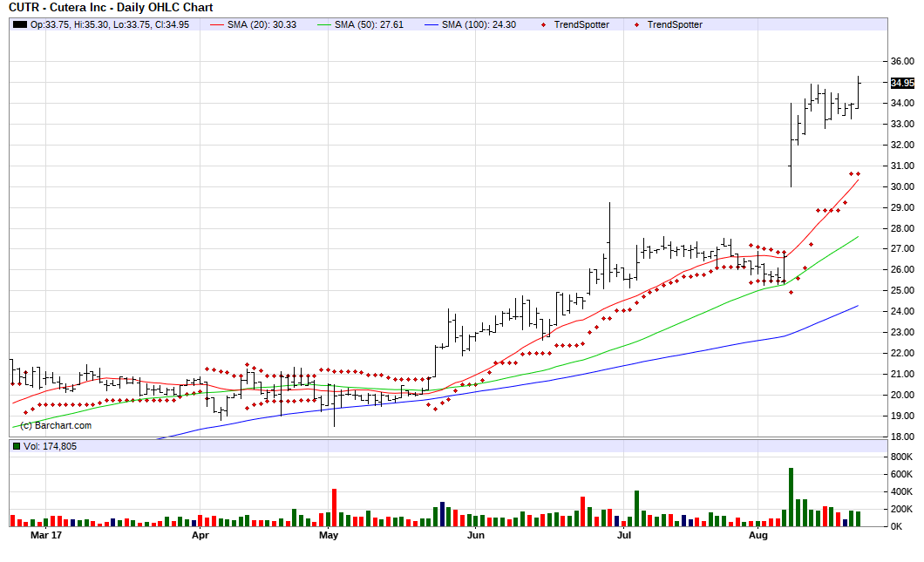Click the 400K volume axis label
Viewport: 924px width, 562px height.
[901, 492]
